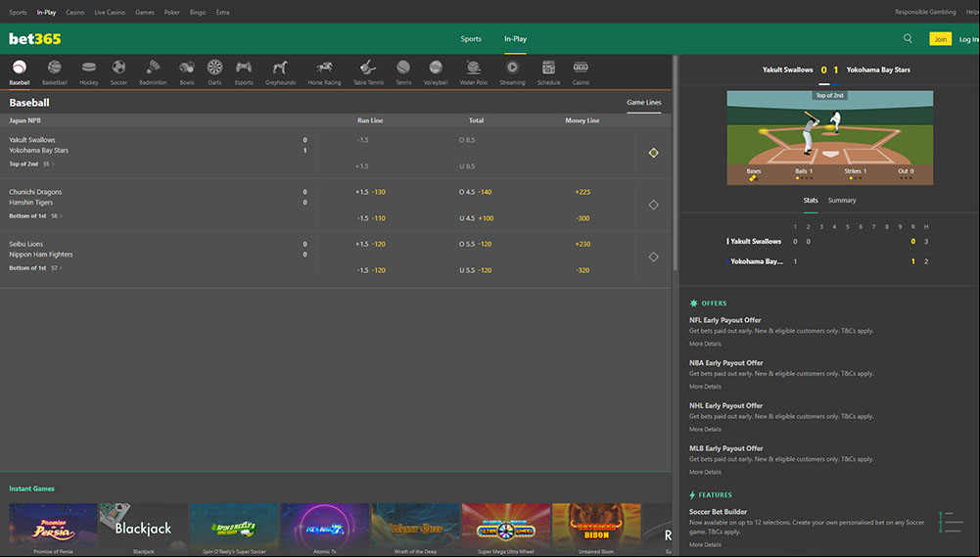This screenshot has height=557, width=980.
Task: Open Bingo in the top bar
Action: pyautogui.click(x=198, y=12)
